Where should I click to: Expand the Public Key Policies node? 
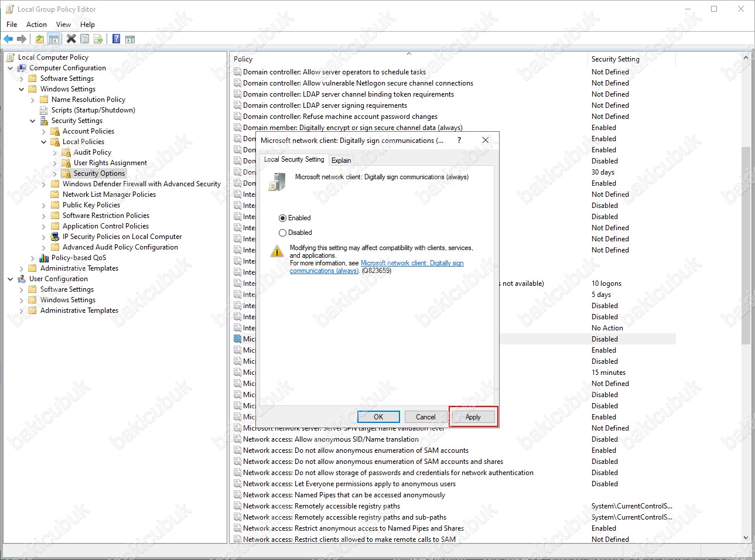click(43, 205)
